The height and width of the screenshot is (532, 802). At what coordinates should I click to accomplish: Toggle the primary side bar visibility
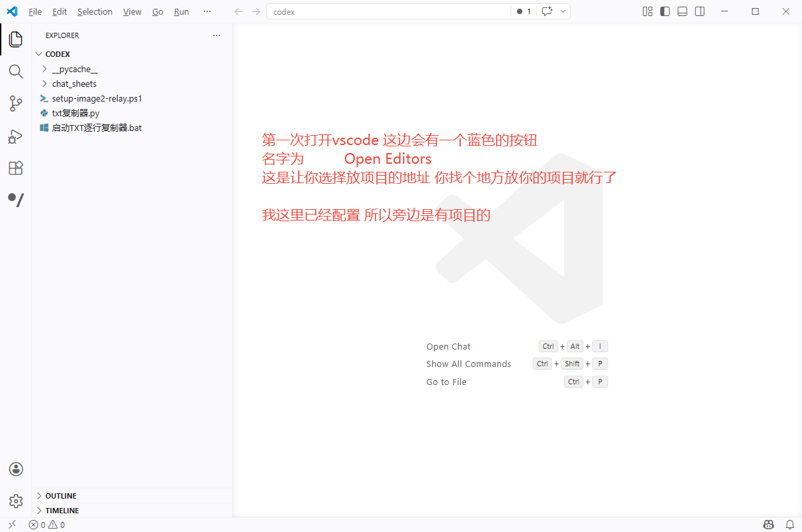click(x=664, y=11)
